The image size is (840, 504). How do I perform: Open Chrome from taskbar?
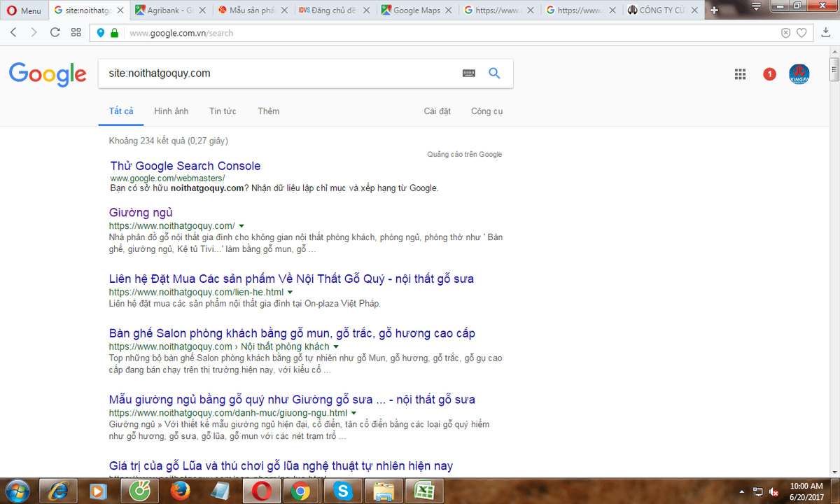coord(302,491)
